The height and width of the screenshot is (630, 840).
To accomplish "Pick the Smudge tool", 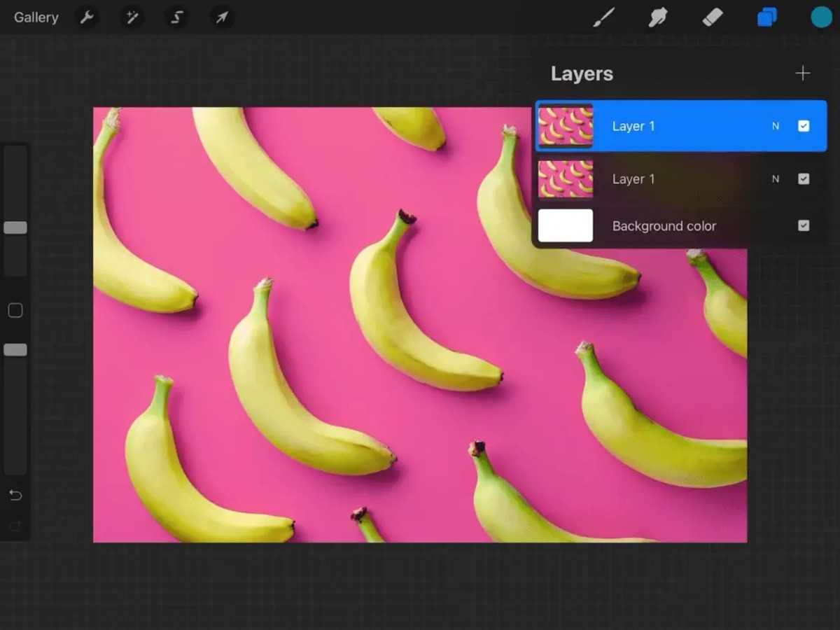I will click(x=658, y=17).
